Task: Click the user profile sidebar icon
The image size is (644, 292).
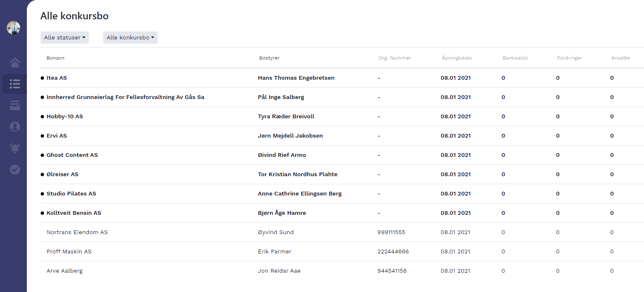Action: click(x=15, y=127)
